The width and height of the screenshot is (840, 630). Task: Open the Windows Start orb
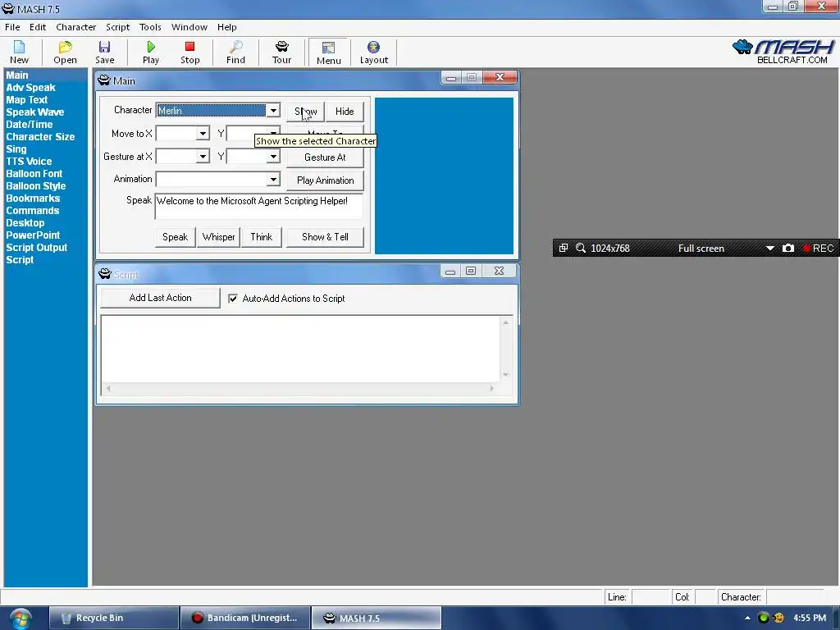[x=20, y=619]
